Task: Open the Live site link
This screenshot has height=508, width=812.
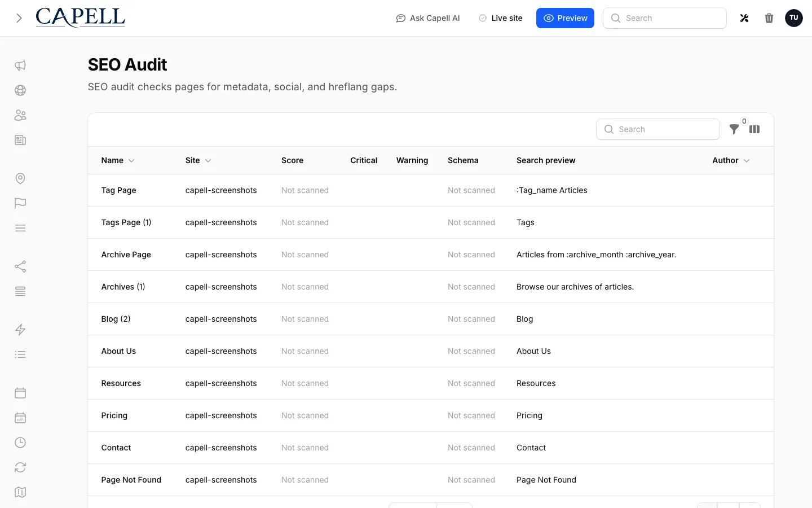Action: (500, 18)
